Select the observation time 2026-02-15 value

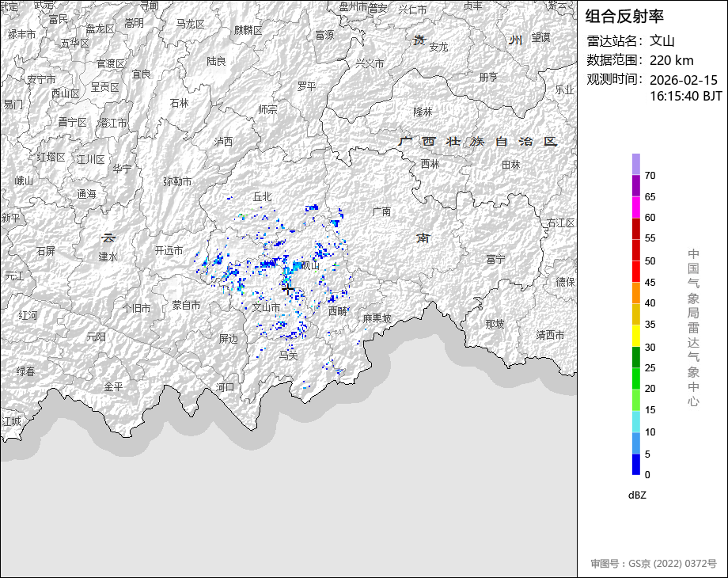pyautogui.click(x=683, y=80)
